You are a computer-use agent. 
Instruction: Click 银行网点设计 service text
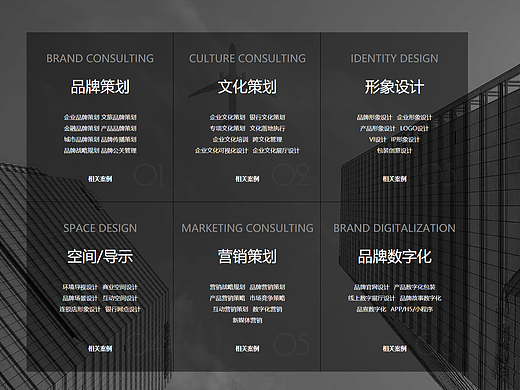[x=123, y=309]
